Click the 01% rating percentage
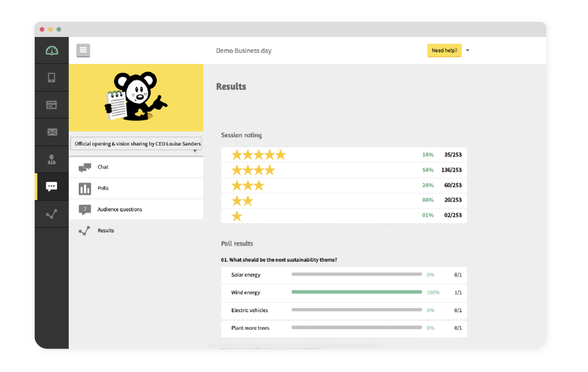 click(x=428, y=215)
